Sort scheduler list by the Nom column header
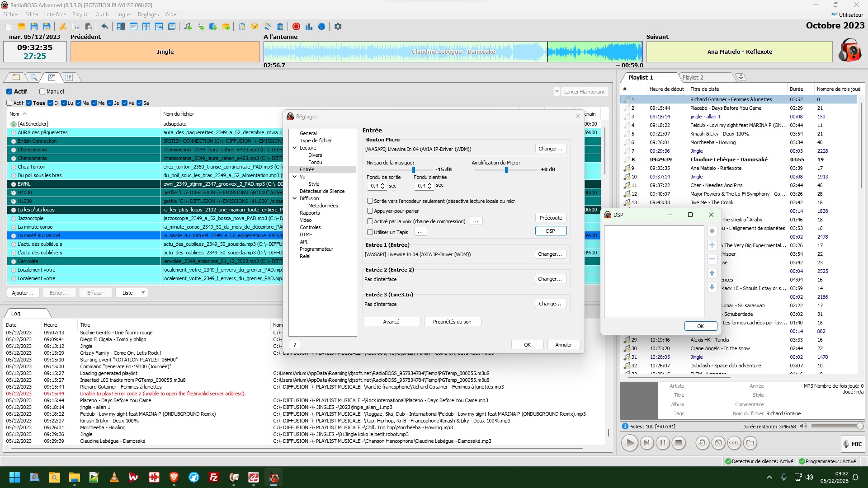868x488 pixels. click(84, 114)
